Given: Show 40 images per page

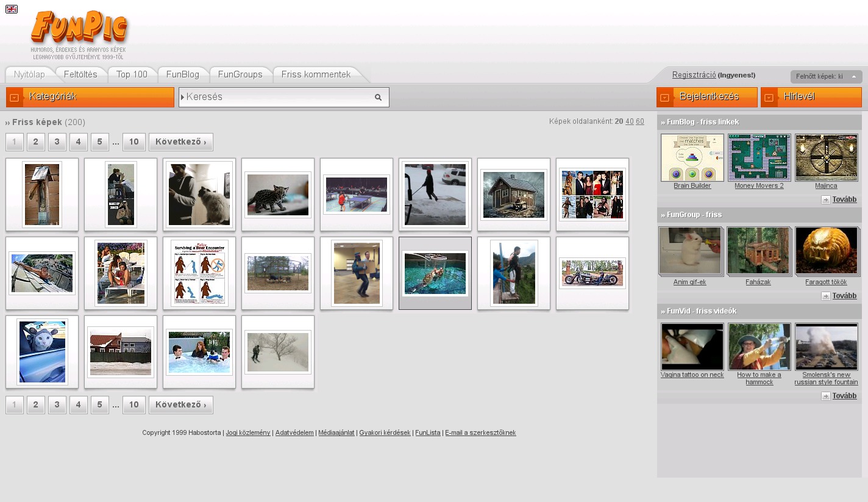Looking at the screenshot, I should [x=629, y=121].
